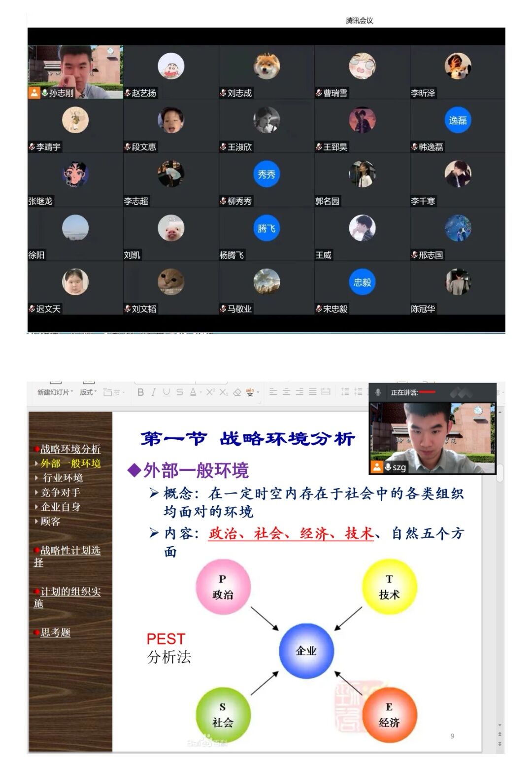This screenshot has height=772, width=532.
Task: Apply superscript (X²) formatting
Action: tap(210, 392)
